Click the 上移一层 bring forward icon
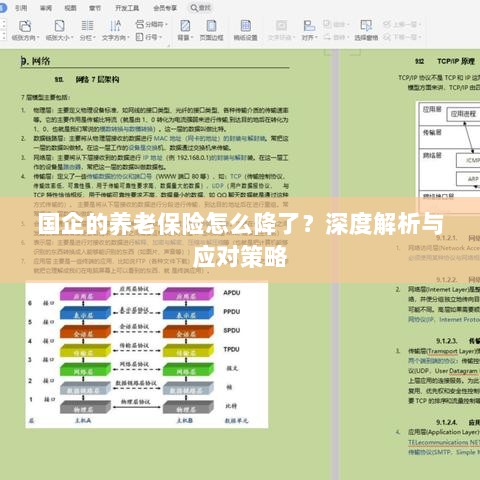 tap(387, 24)
